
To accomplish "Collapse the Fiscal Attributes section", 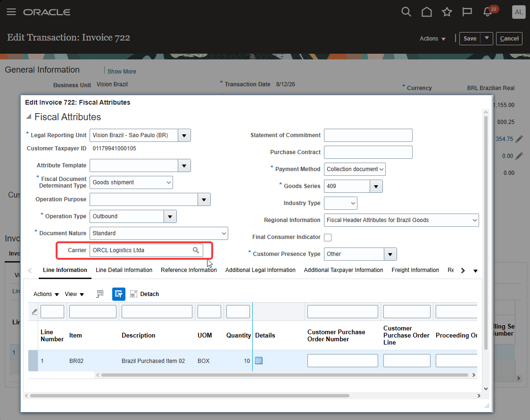I will (29, 116).
